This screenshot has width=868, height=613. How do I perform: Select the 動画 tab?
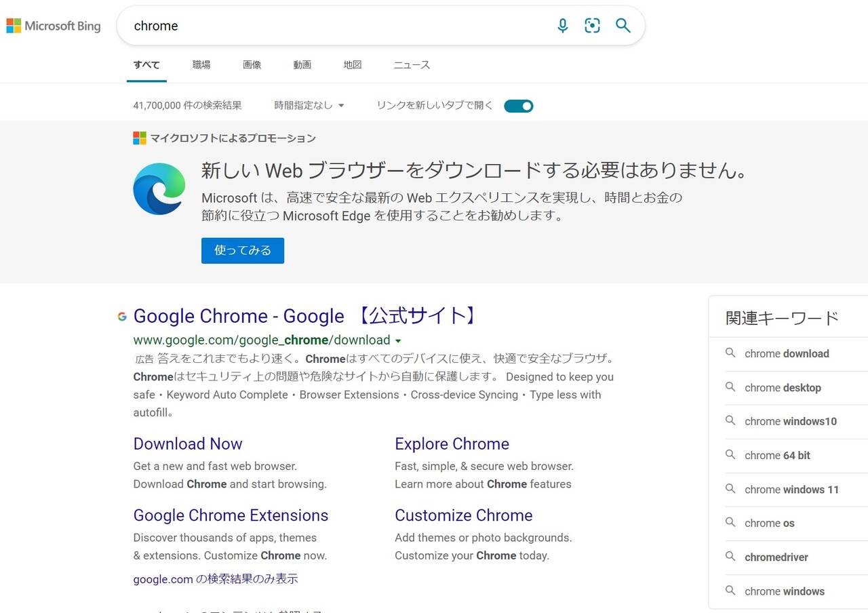[x=302, y=65]
